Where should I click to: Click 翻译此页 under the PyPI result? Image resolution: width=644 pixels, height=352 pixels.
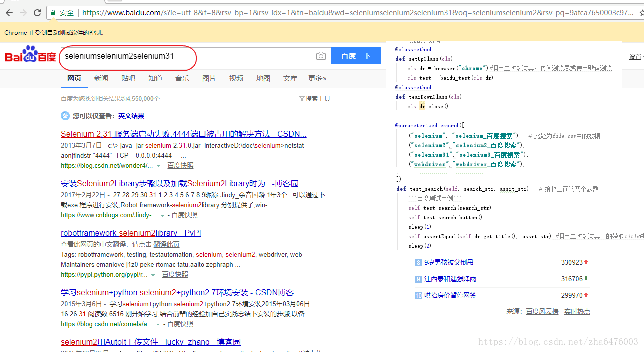[166, 244]
